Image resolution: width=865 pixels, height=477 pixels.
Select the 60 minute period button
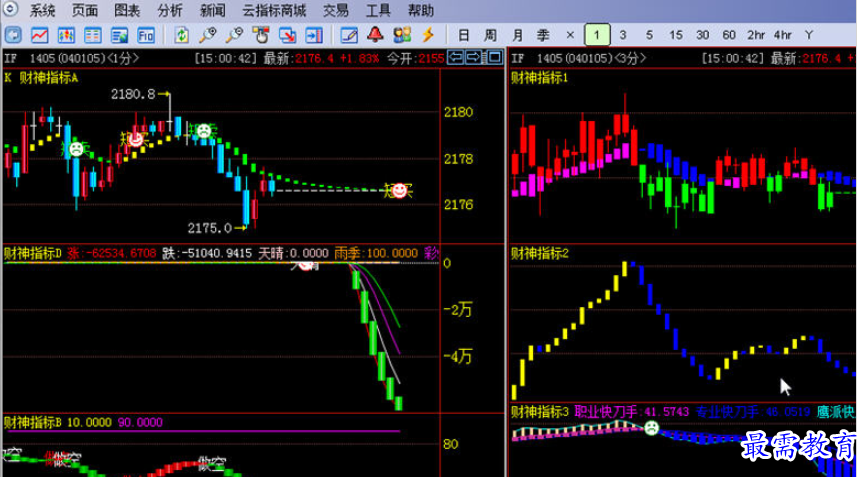729,35
